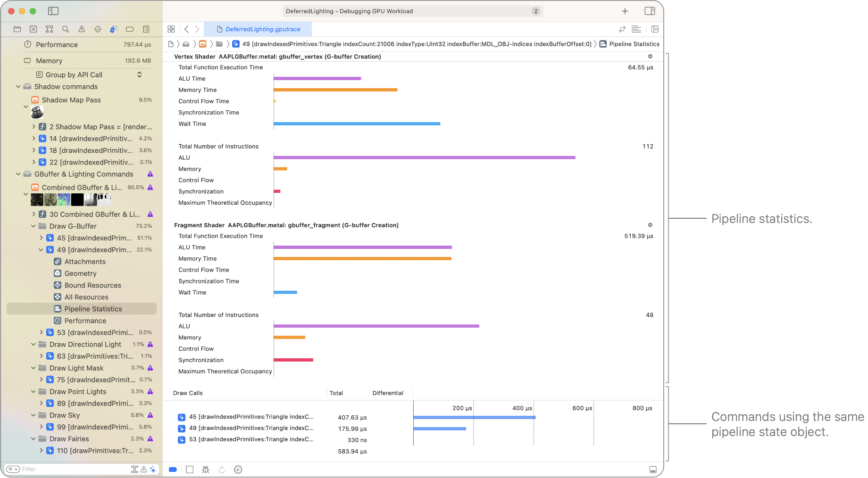Collapse the Draw Sky group
Screen dimensions: 868x478
pos(33,415)
